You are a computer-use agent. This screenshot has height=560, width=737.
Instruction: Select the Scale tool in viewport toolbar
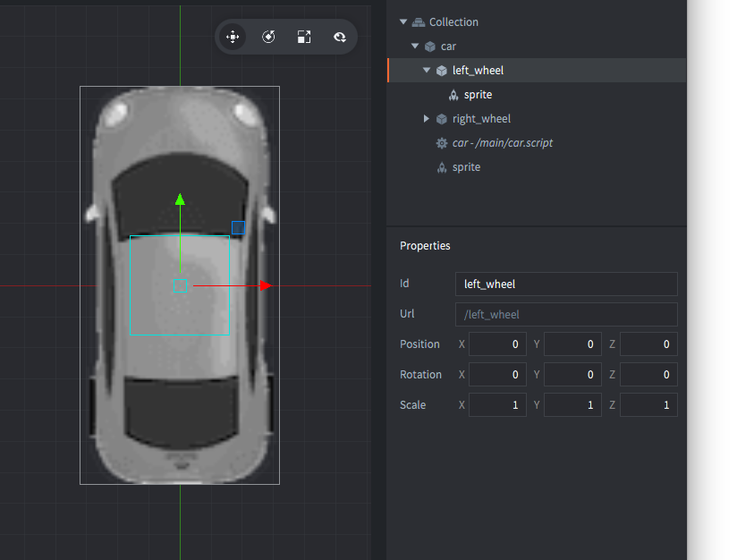(304, 37)
